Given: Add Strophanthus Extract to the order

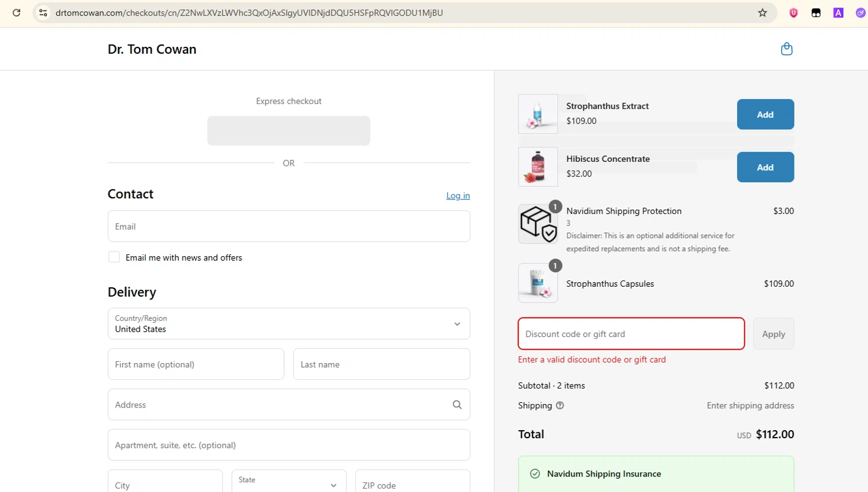Looking at the screenshot, I should 765,114.
